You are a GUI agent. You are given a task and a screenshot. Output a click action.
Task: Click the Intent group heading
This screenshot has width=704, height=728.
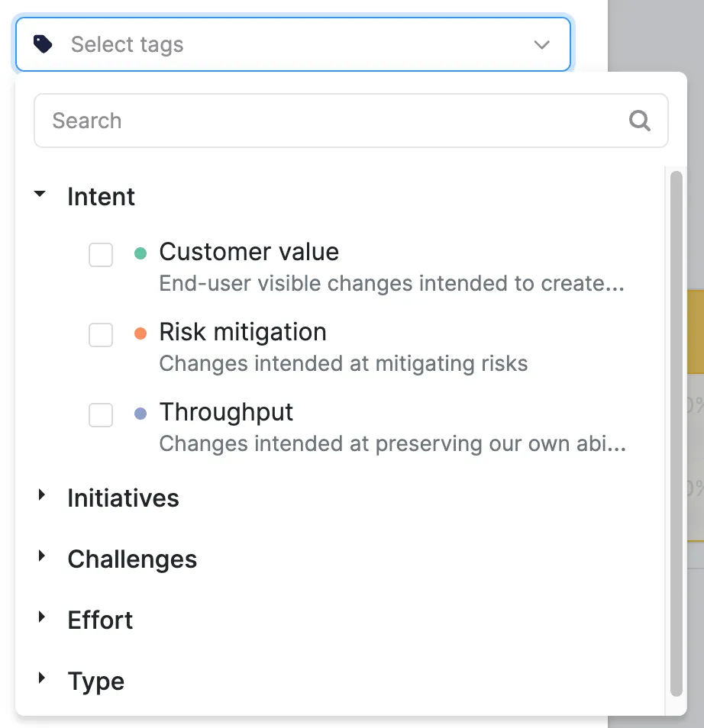[x=102, y=196]
